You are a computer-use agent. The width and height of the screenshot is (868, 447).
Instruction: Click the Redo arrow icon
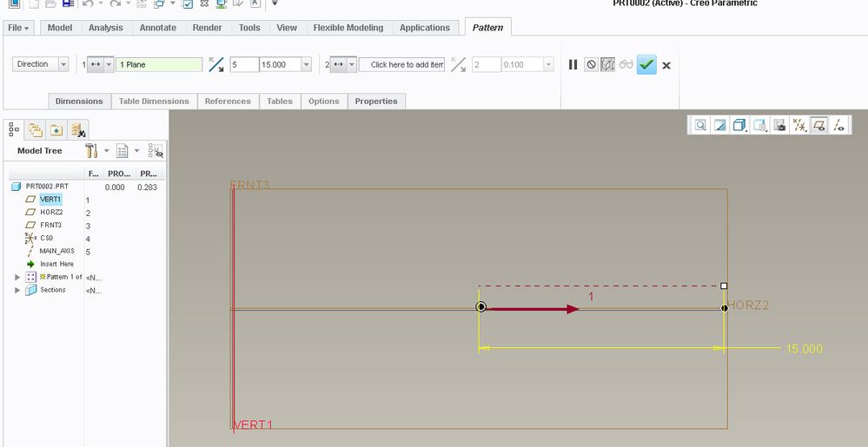click(x=116, y=3)
